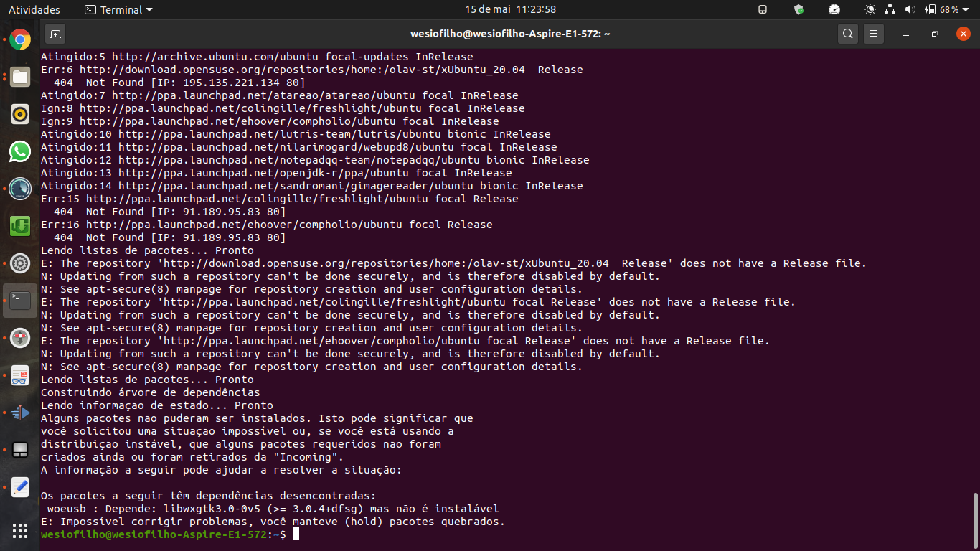Image resolution: width=980 pixels, height=551 pixels.
Task: Open the speedometer app in dock
Action: click(x=20, y=189)
